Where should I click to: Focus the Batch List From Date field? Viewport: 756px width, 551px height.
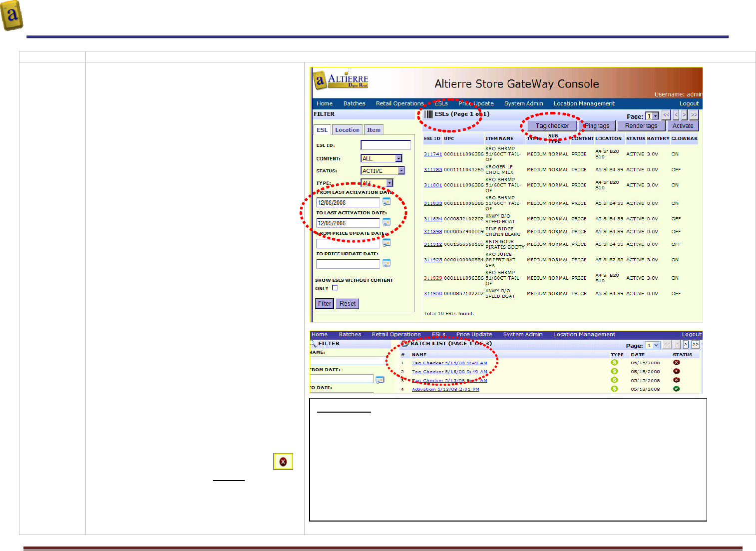pos(342,379)
